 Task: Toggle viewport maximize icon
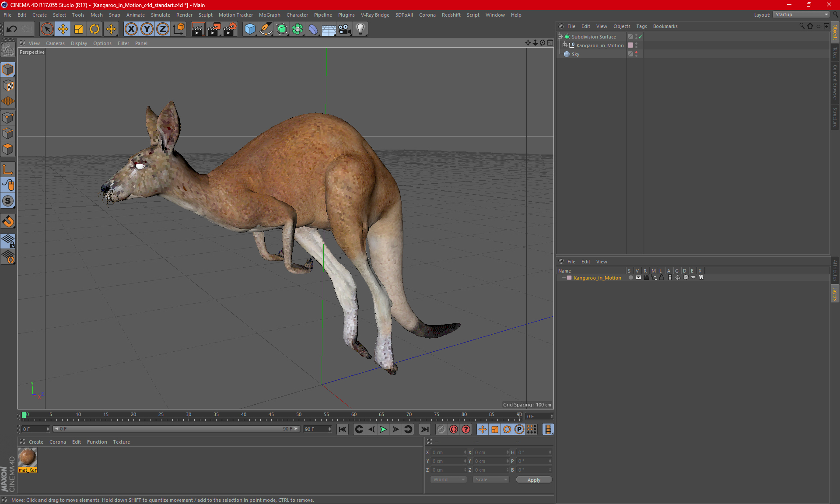pos(550,43)
